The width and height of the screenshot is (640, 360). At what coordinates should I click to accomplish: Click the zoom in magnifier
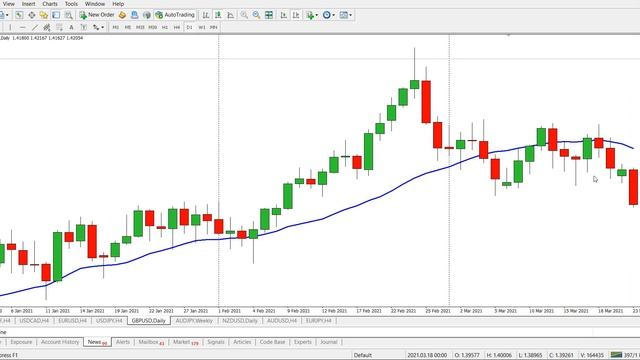244,15
